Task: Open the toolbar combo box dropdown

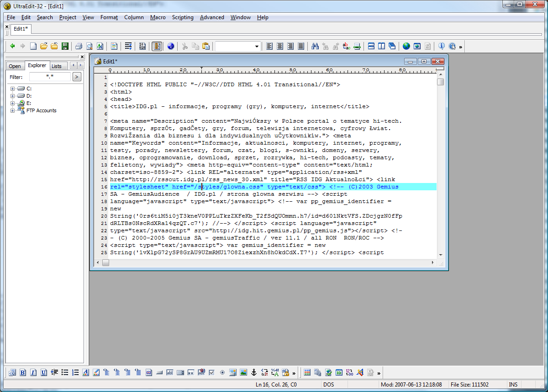Action: 257,46
